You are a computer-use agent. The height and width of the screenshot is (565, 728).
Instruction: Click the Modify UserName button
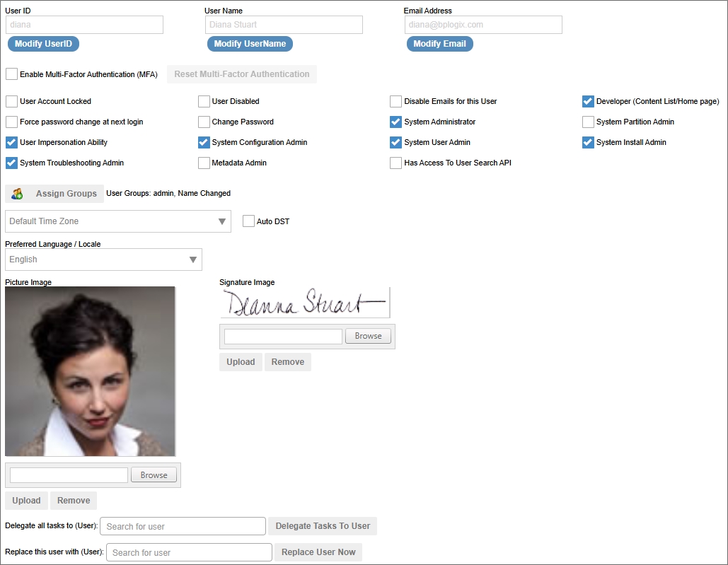pos(250,44)
